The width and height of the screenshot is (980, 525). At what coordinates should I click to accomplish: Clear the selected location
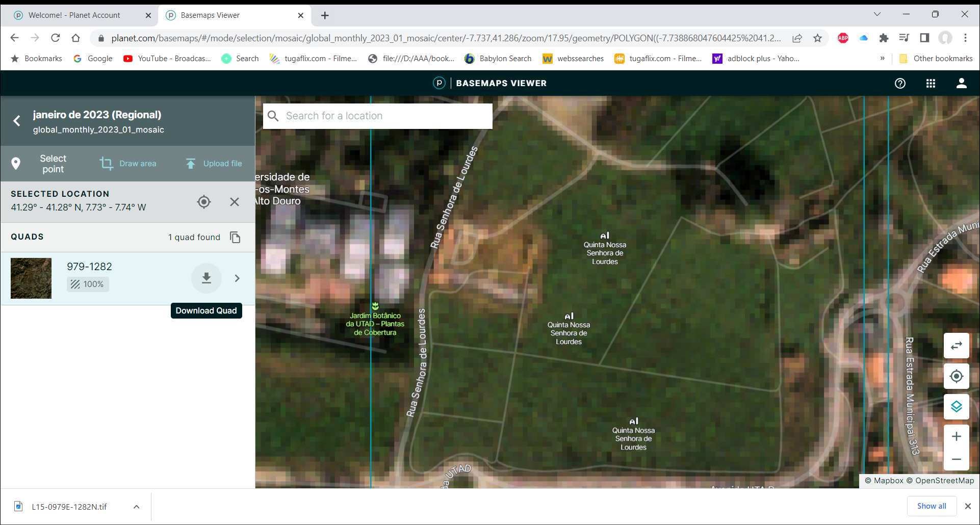[x=235, y=202]
